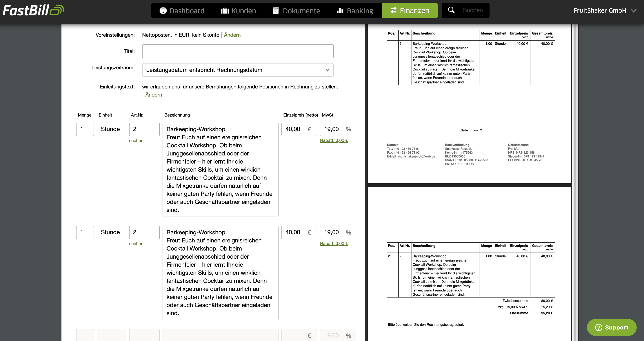Image resolution: width=644 pixels, height=341 pixels.
Task: Click the Dashboard gauge icon
Action: 163,10
